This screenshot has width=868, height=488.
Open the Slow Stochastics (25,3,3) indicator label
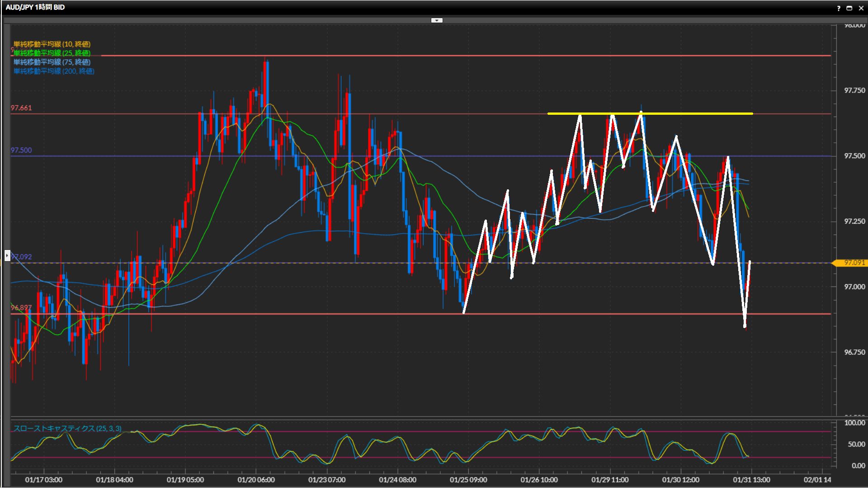tap(67, 428)
